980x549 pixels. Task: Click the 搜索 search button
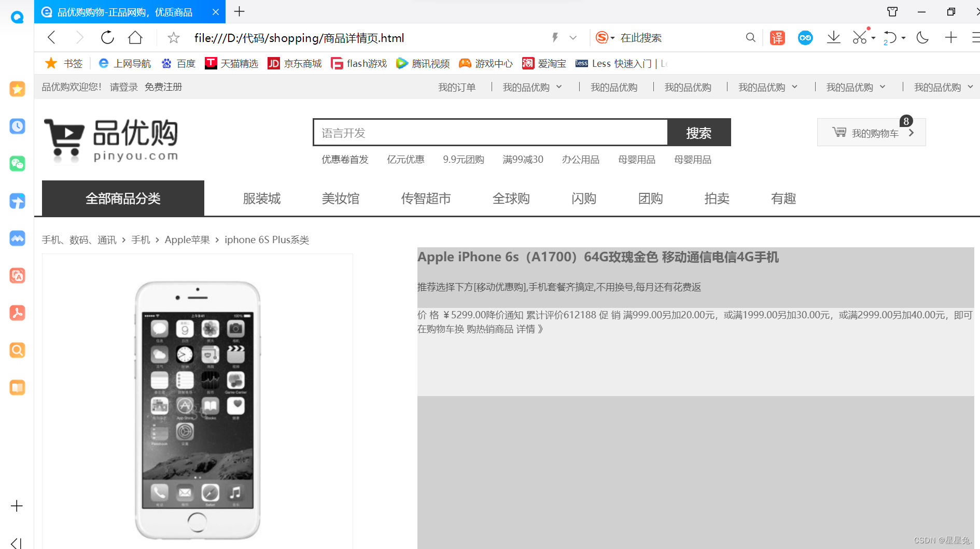coord(699,132)
